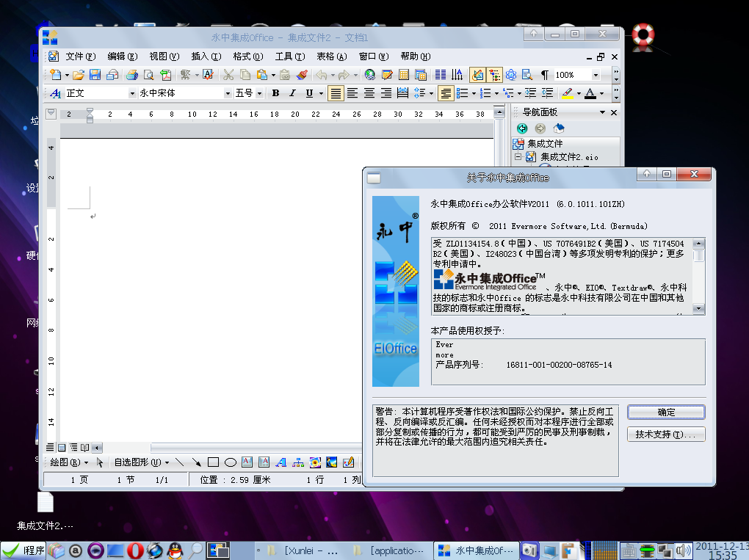Open the 自选图形 autoshapes dropdown
Viewport: 749px width, 560px height.
pyautogui.click(x=142, y=462)
